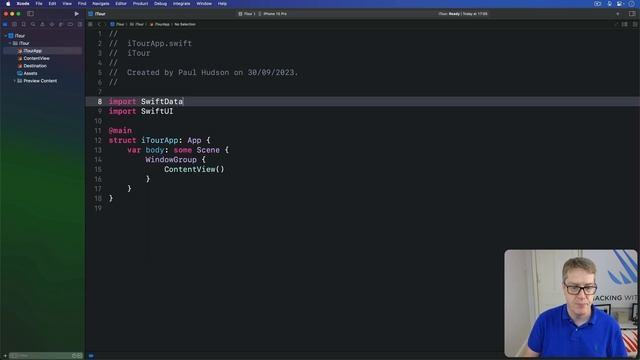
Task: Go back in editor history
Action: click(x=99, y=24)
